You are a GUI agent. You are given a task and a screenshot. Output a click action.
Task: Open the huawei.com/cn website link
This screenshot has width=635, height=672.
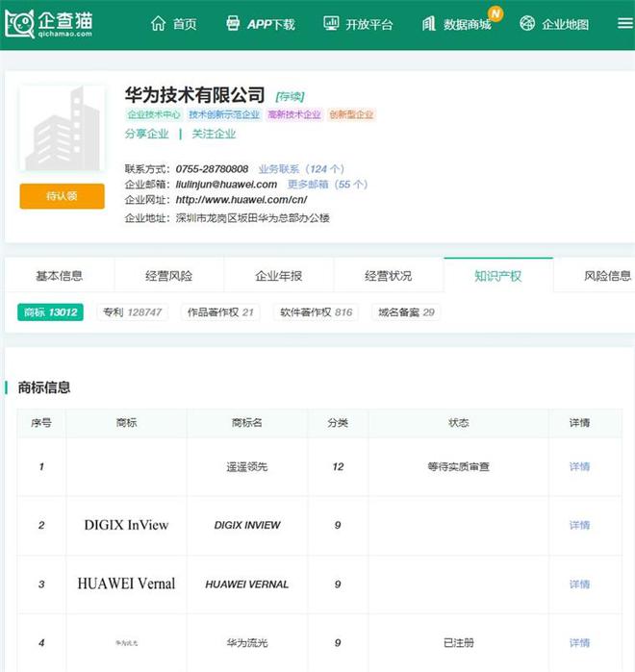[x=241, y=200]
